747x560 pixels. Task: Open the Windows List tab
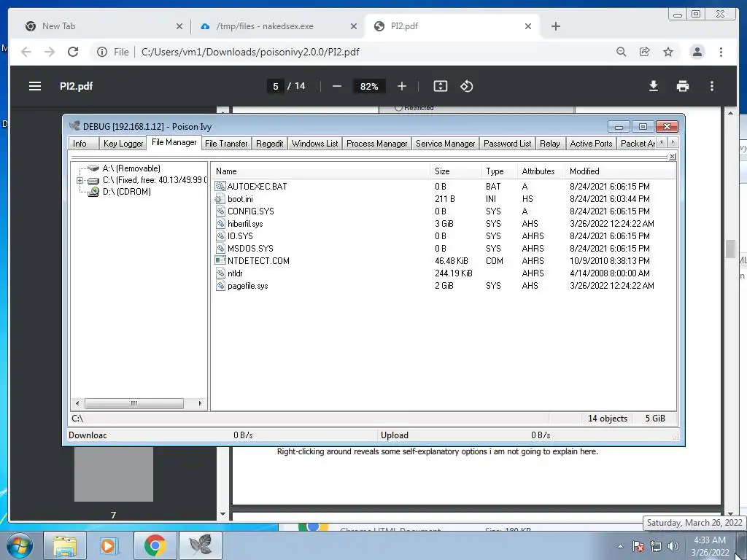pos(314,144)
